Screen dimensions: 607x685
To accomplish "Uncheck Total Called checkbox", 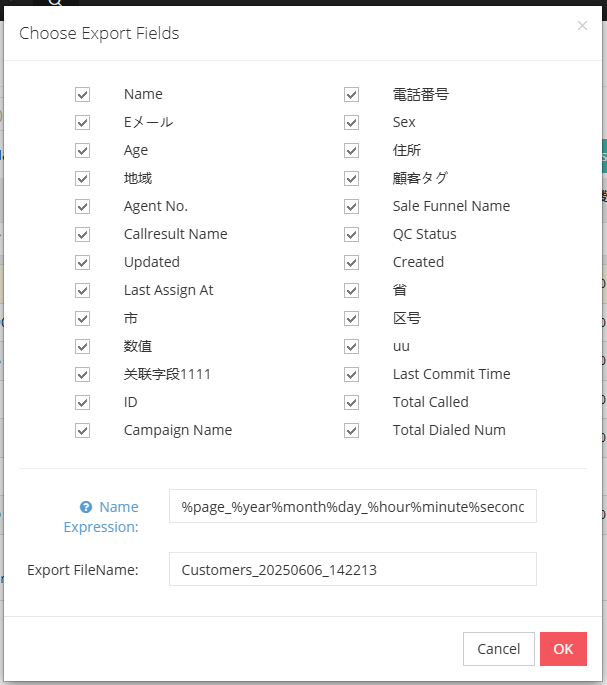I will [x=351, y=402].
